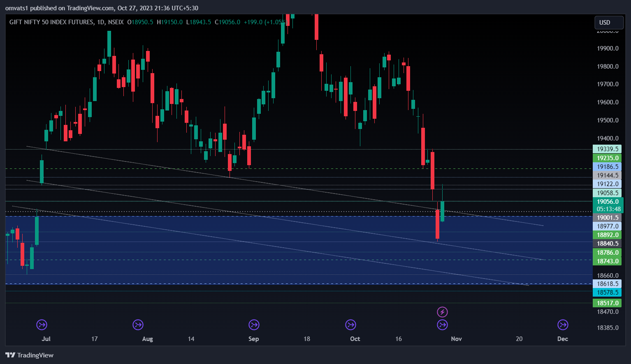Click the 19600.0 axis value
This screenshot has width=631, height=364.
click(608, 102)
